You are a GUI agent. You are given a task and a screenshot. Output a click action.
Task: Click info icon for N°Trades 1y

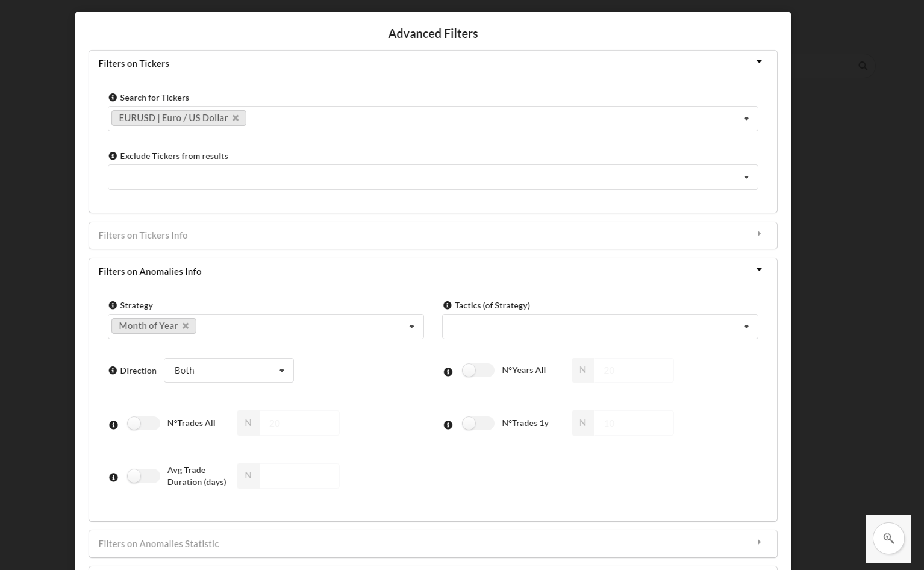[448, 425]
